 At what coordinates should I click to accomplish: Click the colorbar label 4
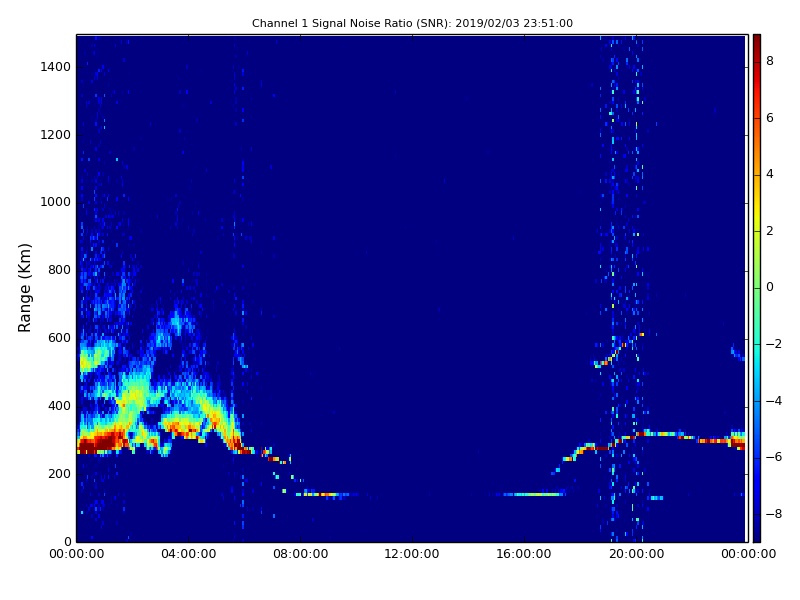tap(770, 174)
